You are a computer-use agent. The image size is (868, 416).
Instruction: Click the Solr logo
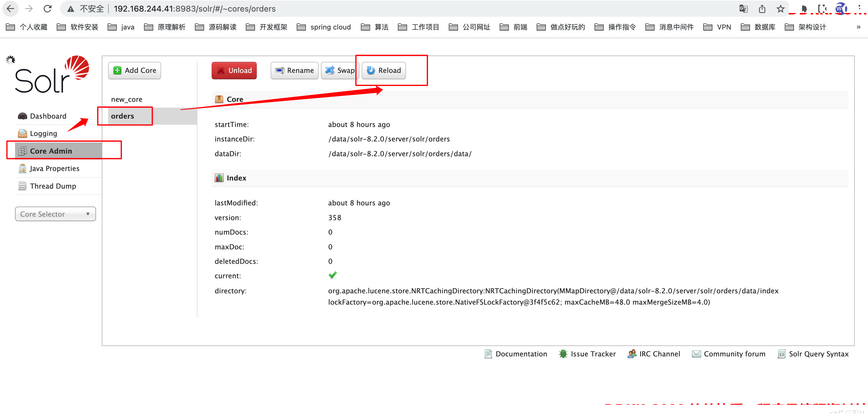click(52, 74)
